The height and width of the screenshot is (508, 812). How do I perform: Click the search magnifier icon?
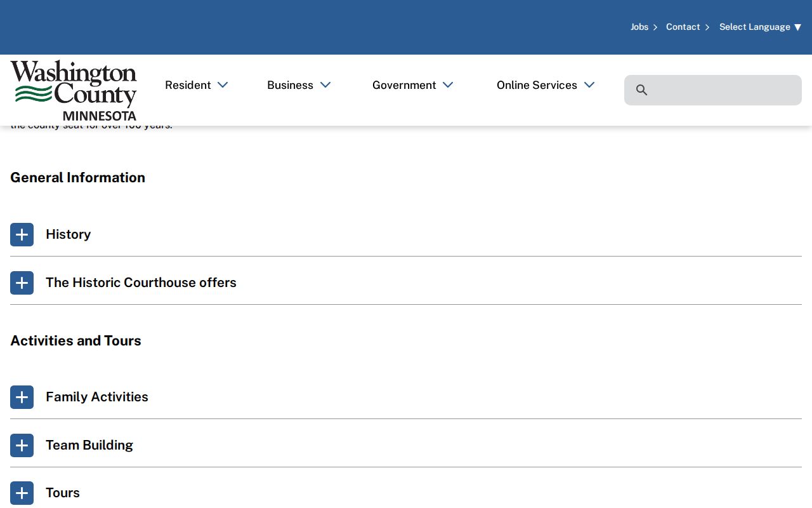click(641, 90)
